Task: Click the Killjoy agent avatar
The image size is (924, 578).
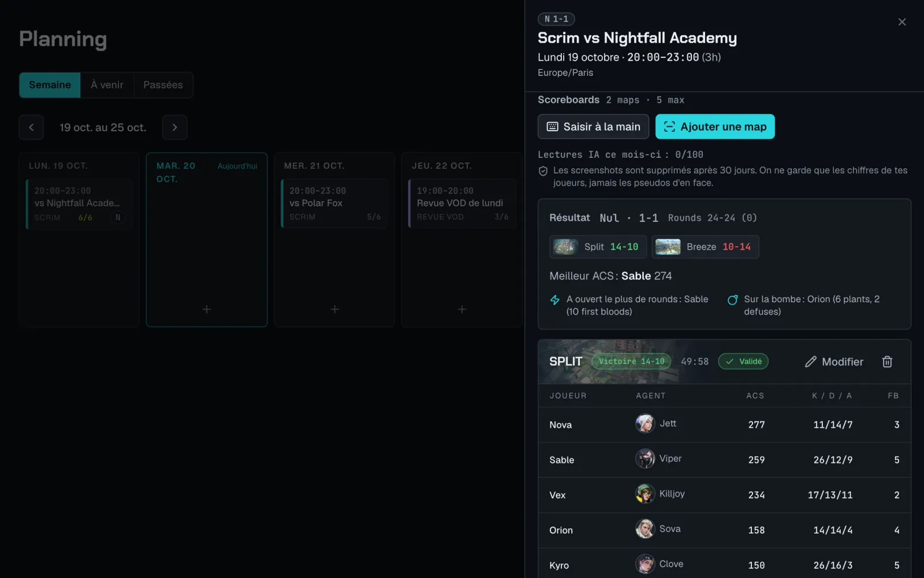Action: [x=645, y=494]
